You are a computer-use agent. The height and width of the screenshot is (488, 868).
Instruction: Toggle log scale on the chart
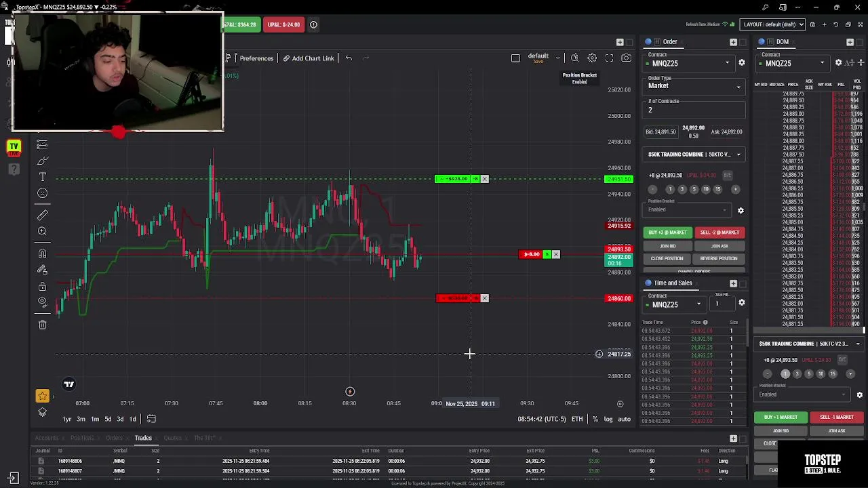tap(608, 419)
